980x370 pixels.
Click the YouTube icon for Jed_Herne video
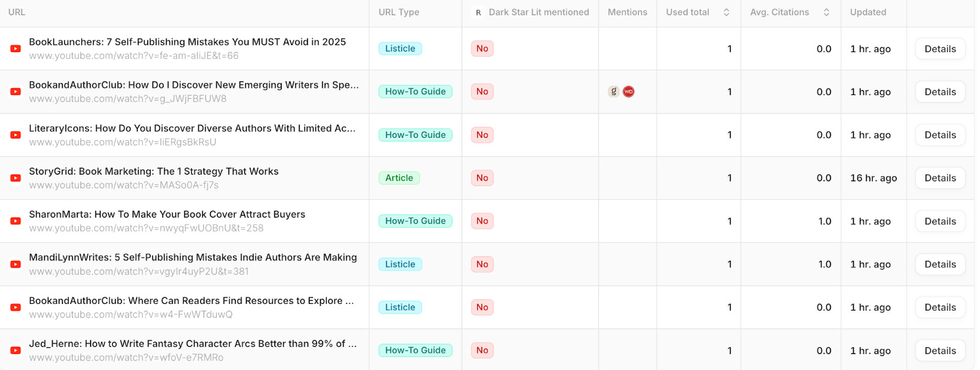[16, 350]
